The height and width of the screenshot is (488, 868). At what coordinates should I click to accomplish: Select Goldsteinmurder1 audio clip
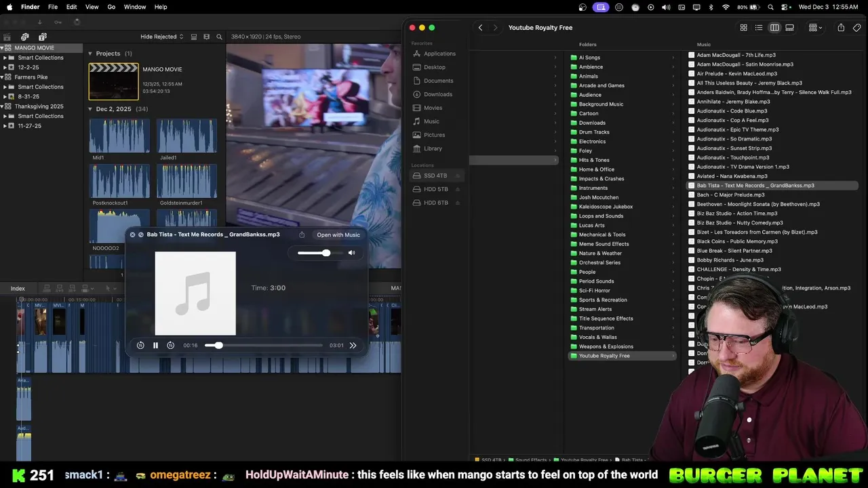[186, 181]
